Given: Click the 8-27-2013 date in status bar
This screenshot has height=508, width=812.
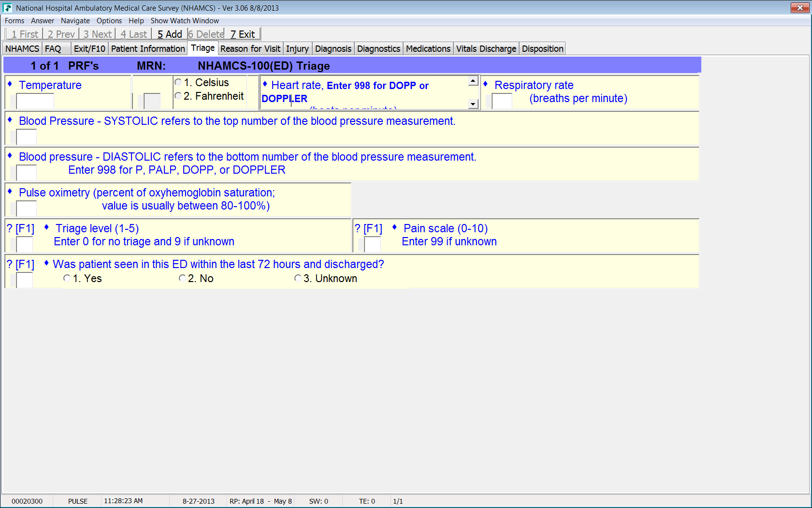Looking at the screenshot, I should click(199, 501).
